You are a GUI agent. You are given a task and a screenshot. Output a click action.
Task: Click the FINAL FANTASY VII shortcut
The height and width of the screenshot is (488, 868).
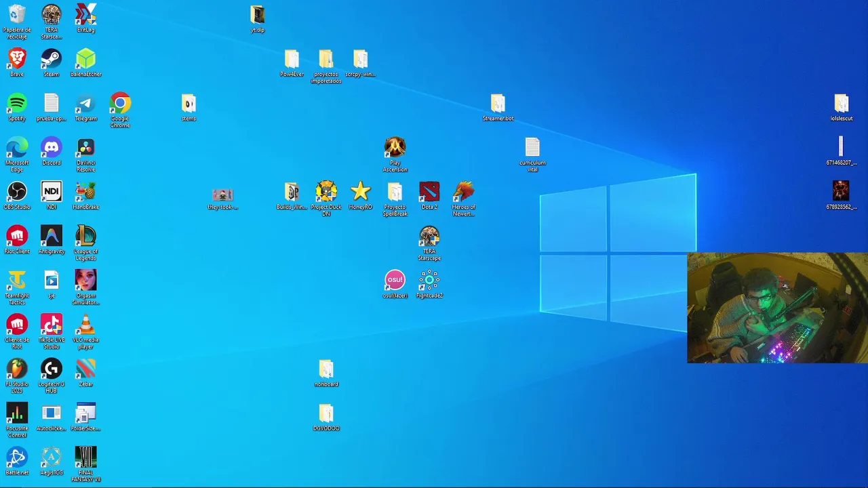point(85,457)
